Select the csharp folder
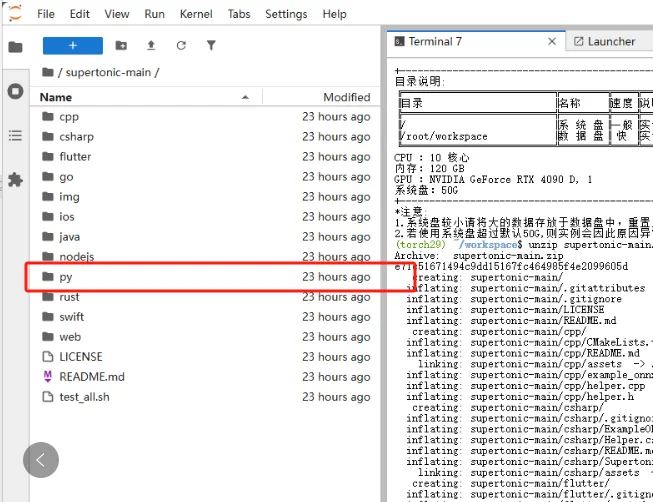The width and height of the screenshot is (653, 502). 204,137
